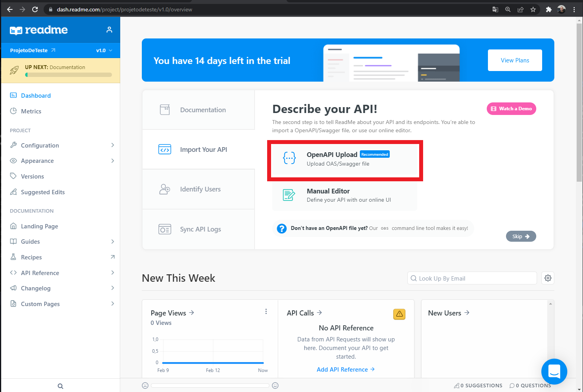The image size is (583, 392).
Task: Open Recipes external arrow icon
Action: (113, 257)
